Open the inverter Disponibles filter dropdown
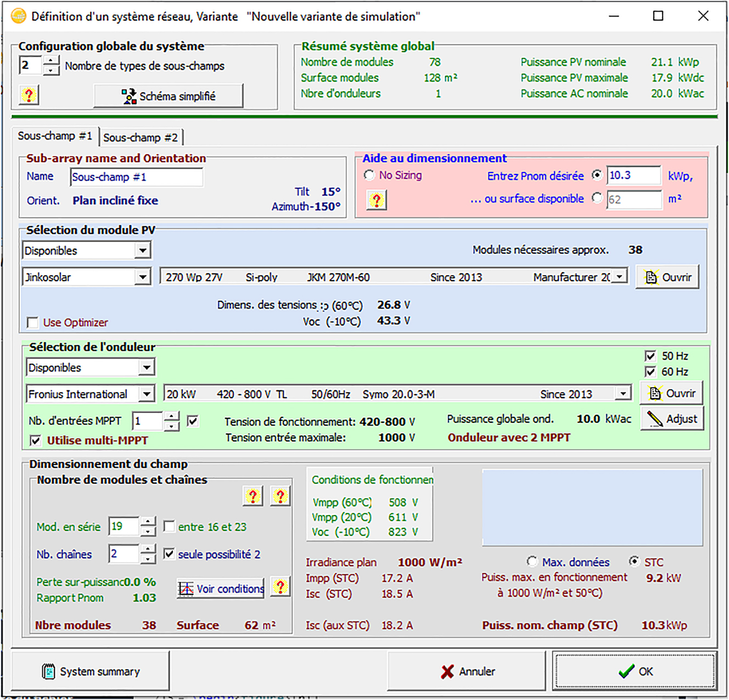This screenshot has height=700, width=729. 147,368
